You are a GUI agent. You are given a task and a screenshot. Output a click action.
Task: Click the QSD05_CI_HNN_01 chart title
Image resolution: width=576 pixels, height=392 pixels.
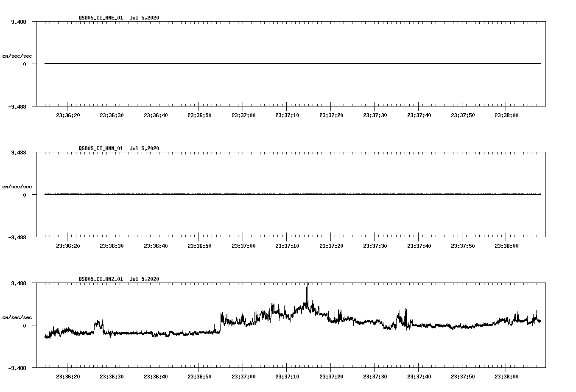[119, 148]
